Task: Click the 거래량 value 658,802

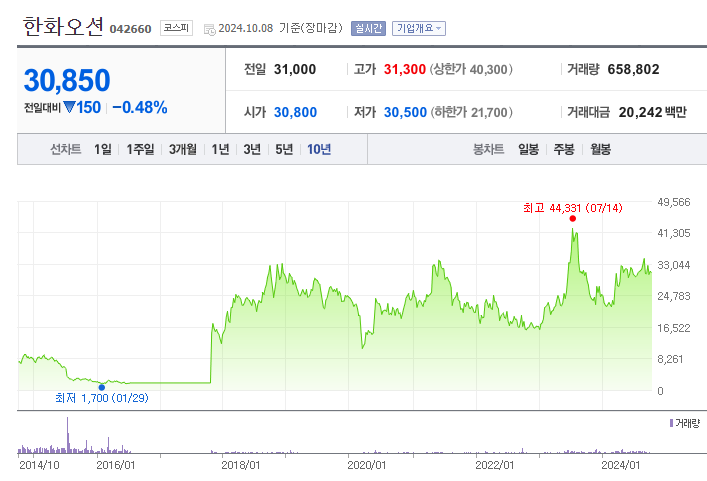Action: point(633,69)
